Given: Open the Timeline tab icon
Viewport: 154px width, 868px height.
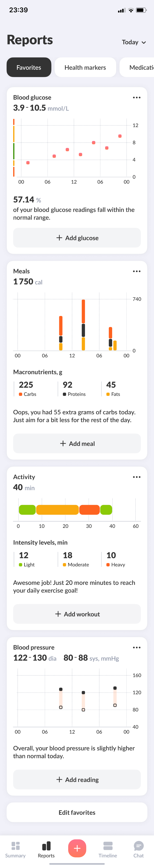Looking at the screenshot, I should [108, 845].
